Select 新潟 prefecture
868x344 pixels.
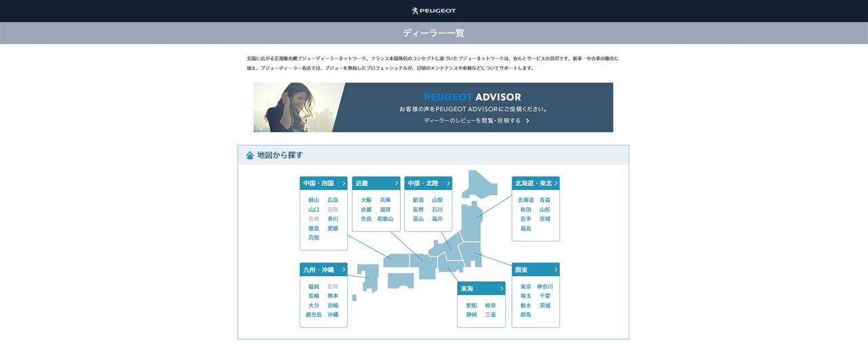[418, 200]
